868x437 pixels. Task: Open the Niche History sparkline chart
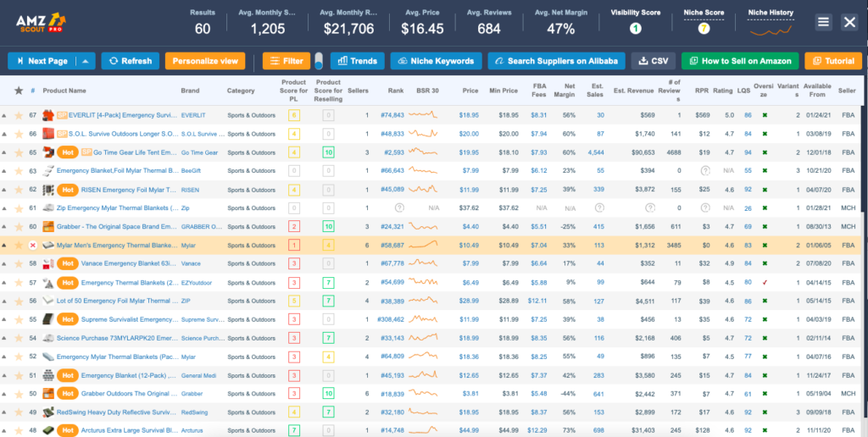pyautogui.click(x=770, y=30)
